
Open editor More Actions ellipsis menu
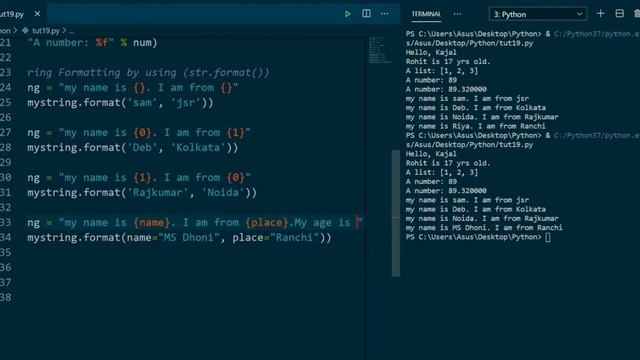point(384,14)
